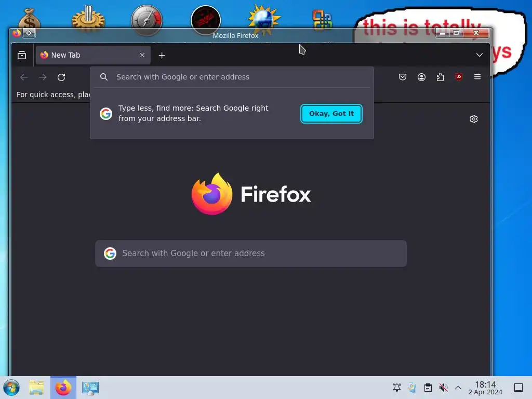
Task: Open the Start menu orb
Action: point(11,388)
